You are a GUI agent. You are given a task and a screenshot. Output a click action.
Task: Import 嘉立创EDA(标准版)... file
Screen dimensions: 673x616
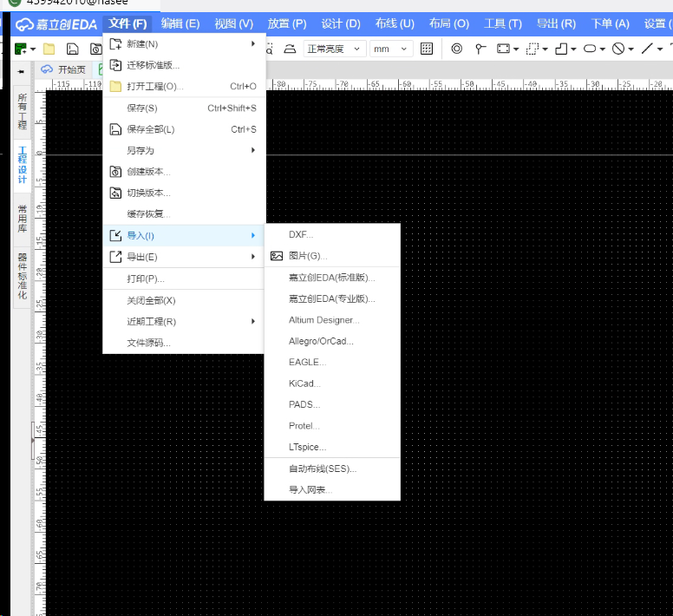click(332, 278)
